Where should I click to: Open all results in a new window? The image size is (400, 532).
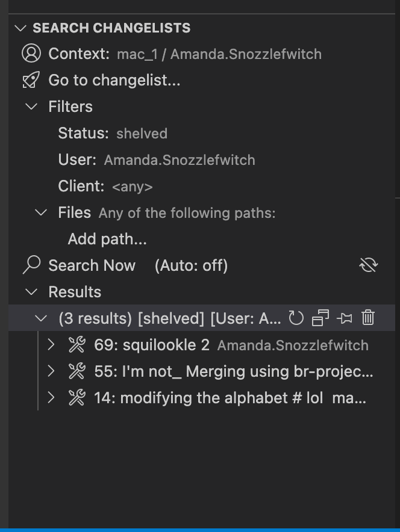coord(320,318)
